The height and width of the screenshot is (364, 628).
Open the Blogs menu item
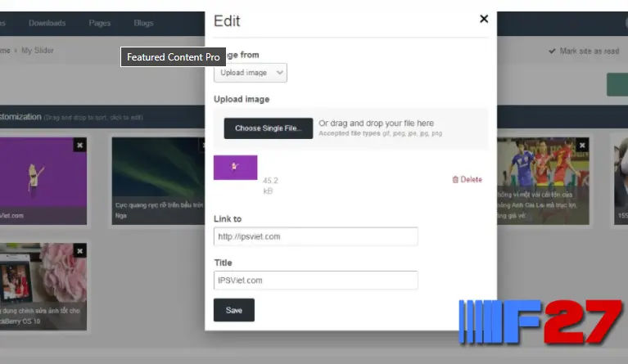pos(143,23)
